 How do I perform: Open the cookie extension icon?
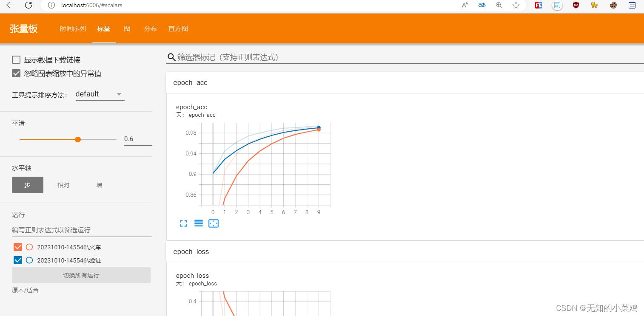pyautogui.click(x=613, y=5)
